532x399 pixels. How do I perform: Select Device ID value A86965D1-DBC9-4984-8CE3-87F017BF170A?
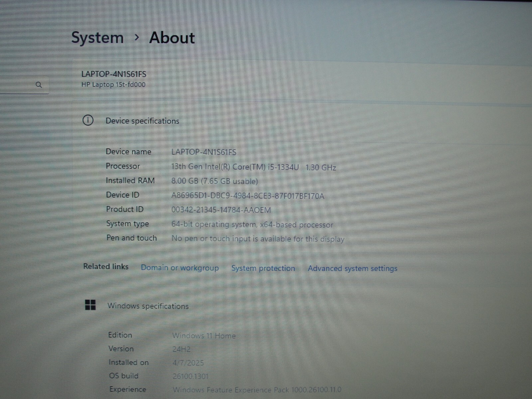[248, 196]
